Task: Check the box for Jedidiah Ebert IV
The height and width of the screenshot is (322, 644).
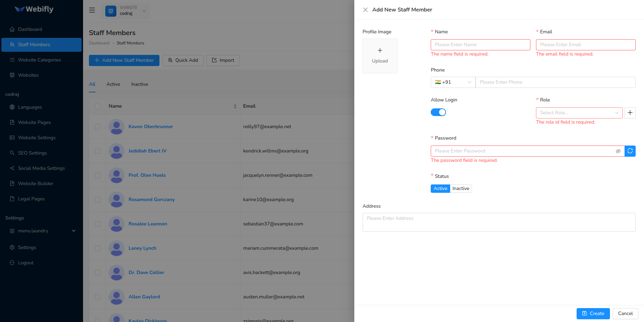Action: coord(98,151)
